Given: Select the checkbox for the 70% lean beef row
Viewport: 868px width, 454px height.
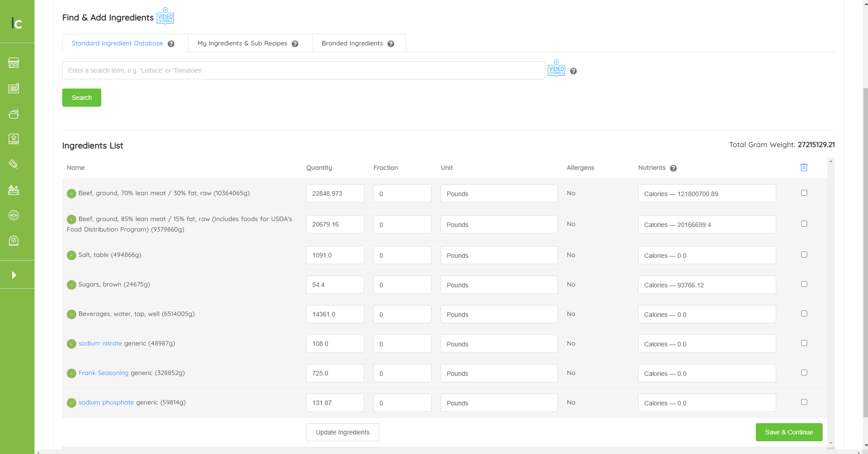Looking at the screenshot, I should click(x=804, y=192).
